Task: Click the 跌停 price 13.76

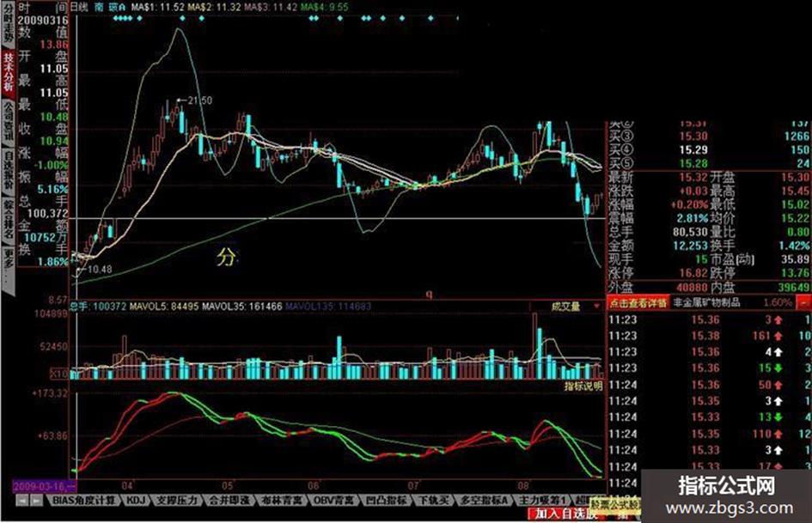Action: point(795,273)
